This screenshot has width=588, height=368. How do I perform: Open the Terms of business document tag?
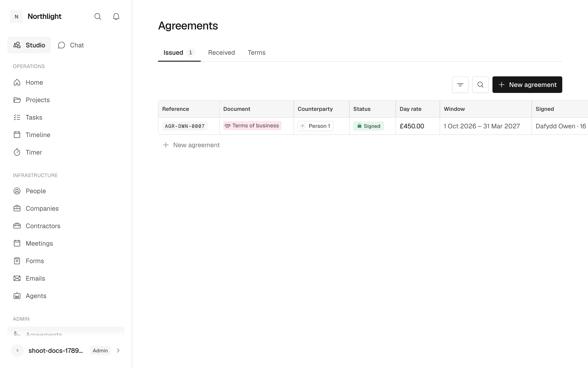[252, 126]
